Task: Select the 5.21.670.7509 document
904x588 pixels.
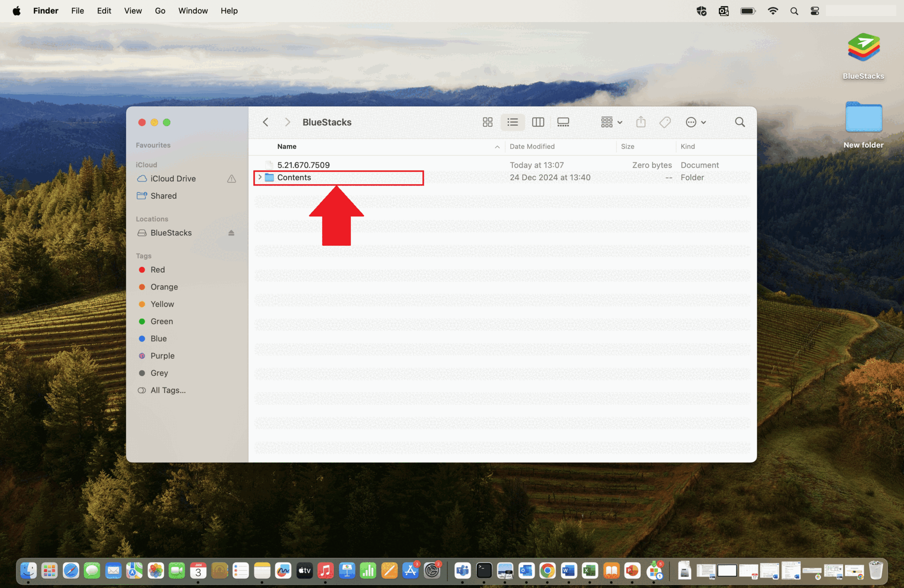Action: (303, 165)
